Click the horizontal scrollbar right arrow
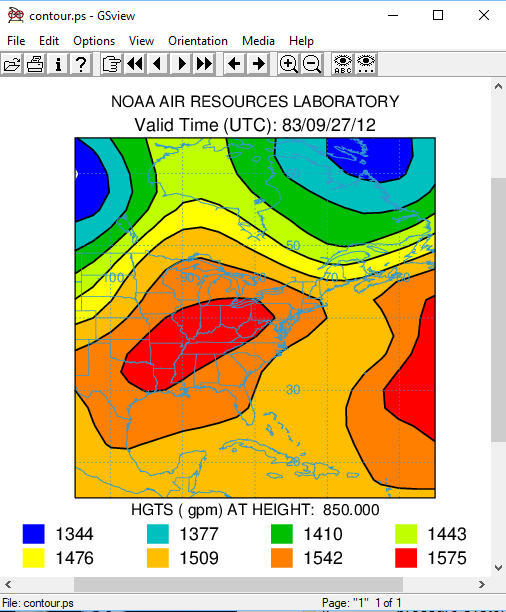The width and height of the screenshot is (506, 612). [x=482, y=584]
